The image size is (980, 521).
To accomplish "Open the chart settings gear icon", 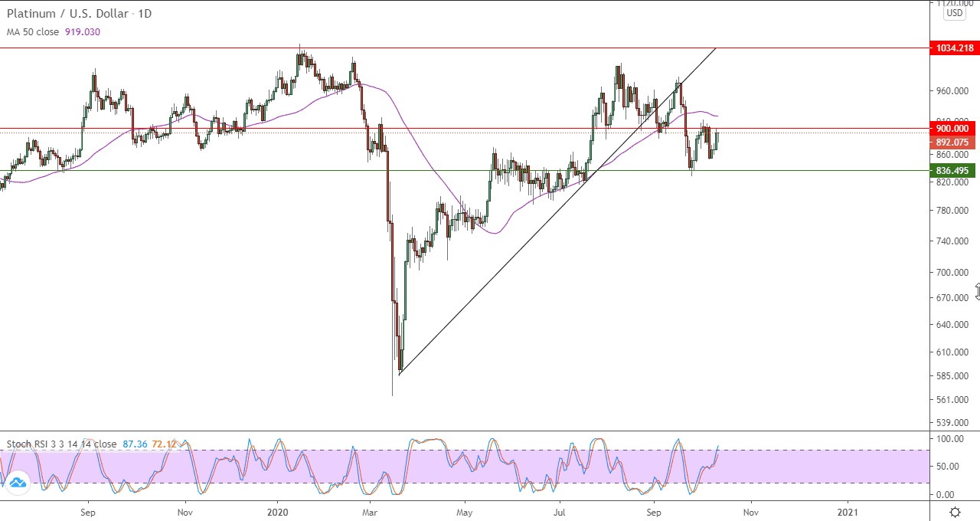I will pos(955,512).
